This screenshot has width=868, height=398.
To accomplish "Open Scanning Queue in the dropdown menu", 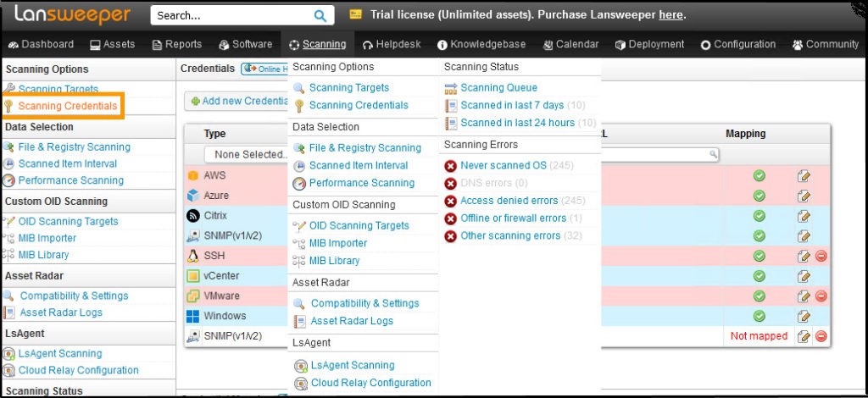I will (498, 87).
